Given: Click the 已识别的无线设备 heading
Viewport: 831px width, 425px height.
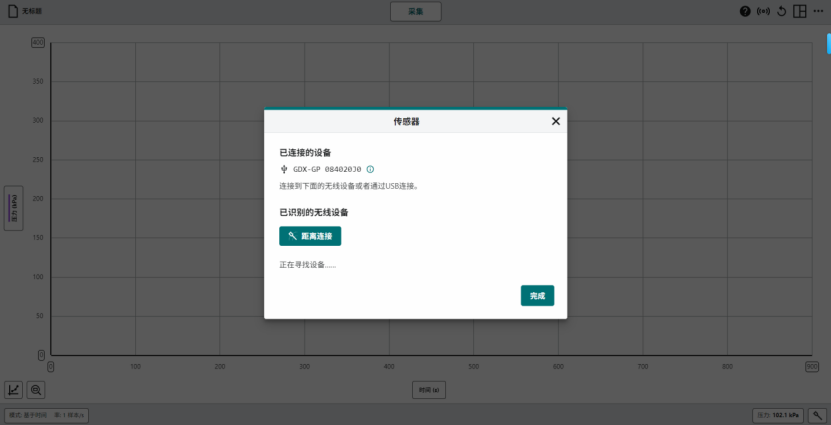Looking at the screenshot, I should click(314, 212).
